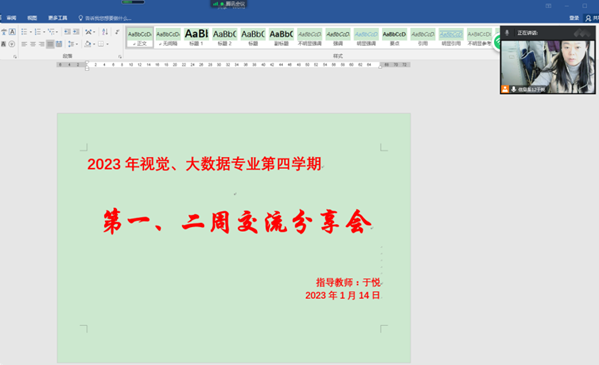Click the shading paint bucket color
The height and width of the screenshot is (365, 599).
coord(88,44)
